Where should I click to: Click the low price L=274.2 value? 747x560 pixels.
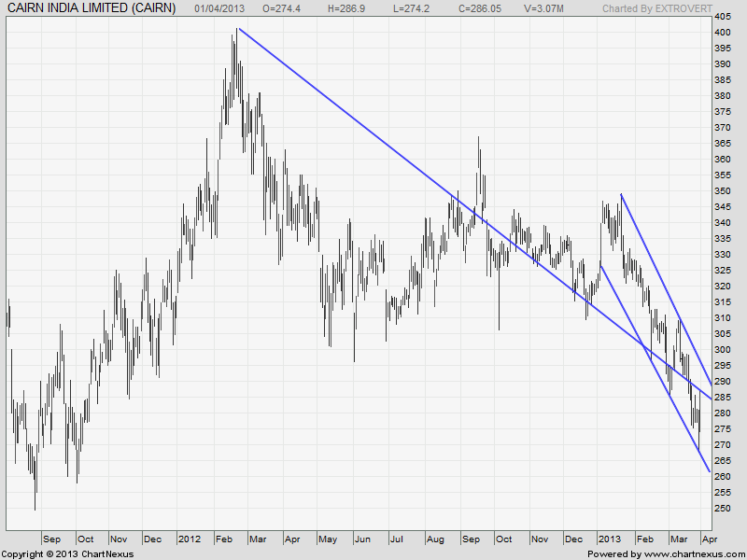pyautogui.click(x=411, y=8)
